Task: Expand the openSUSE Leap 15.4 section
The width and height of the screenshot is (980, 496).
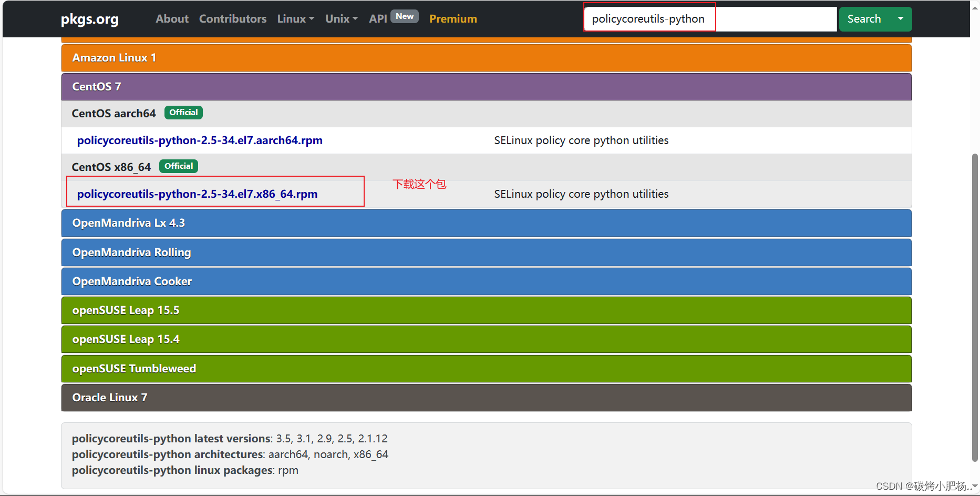Action: pos(487,339)
